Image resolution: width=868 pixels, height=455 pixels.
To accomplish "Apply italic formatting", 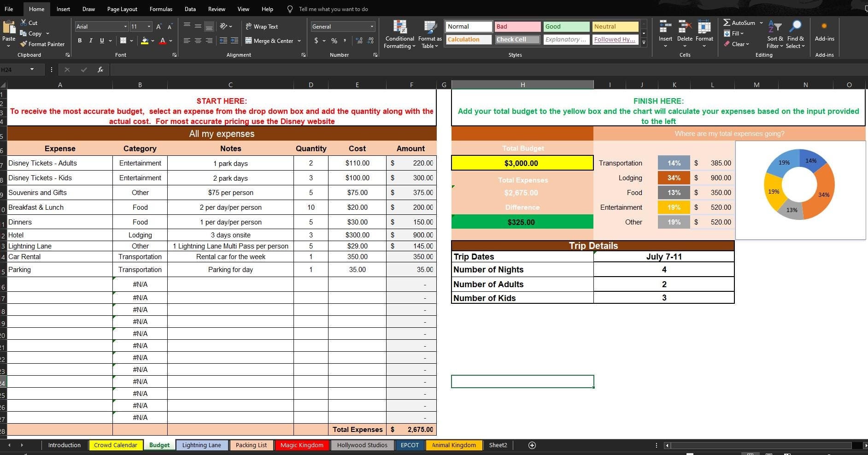I will pos(90,41).
